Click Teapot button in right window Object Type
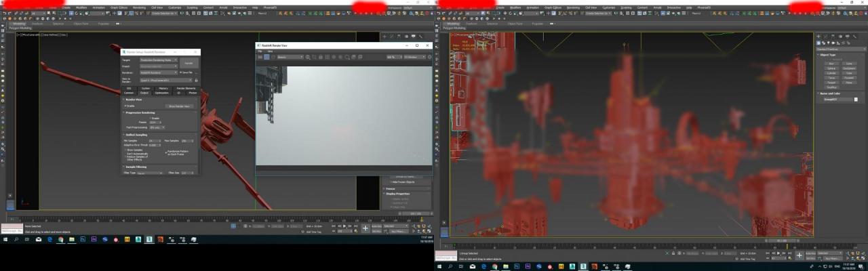 click(x=831, y=83)
